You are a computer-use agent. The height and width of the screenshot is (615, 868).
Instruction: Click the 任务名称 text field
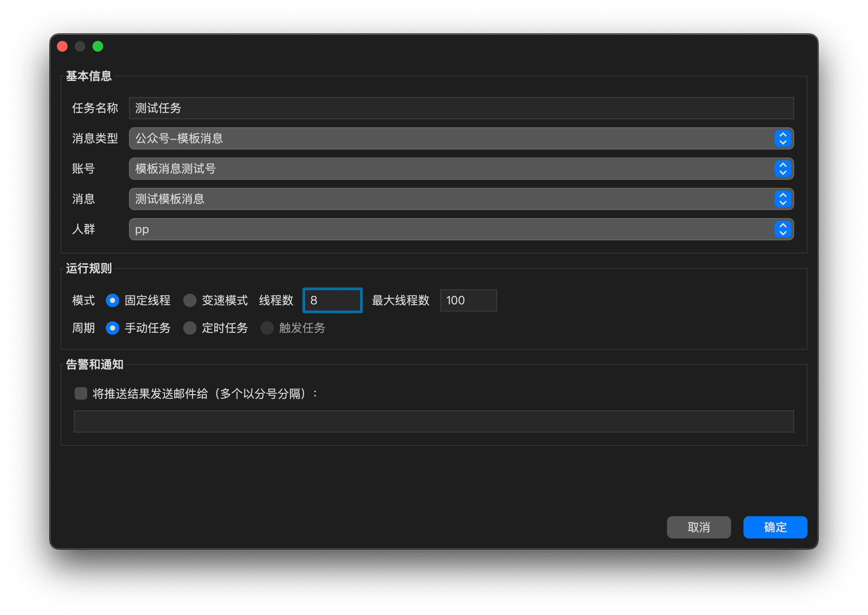coord(461,108)
